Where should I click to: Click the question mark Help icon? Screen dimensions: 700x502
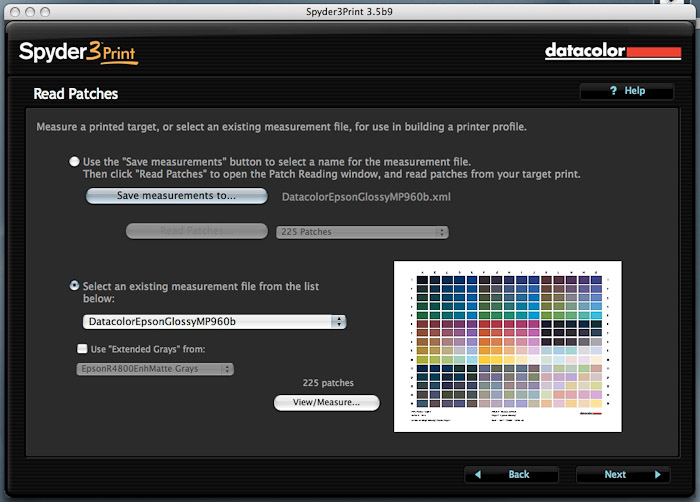(613, 91)
